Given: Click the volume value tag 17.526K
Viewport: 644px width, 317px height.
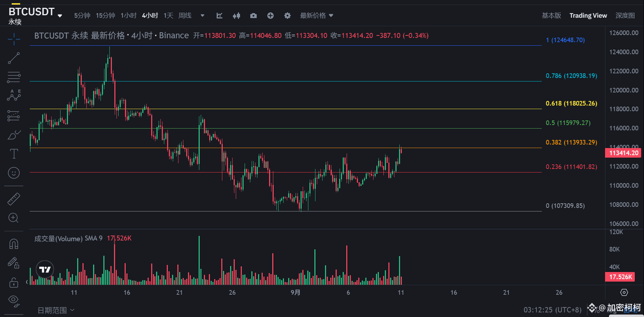Looking at the screenshot, I should tap(620, 277).
